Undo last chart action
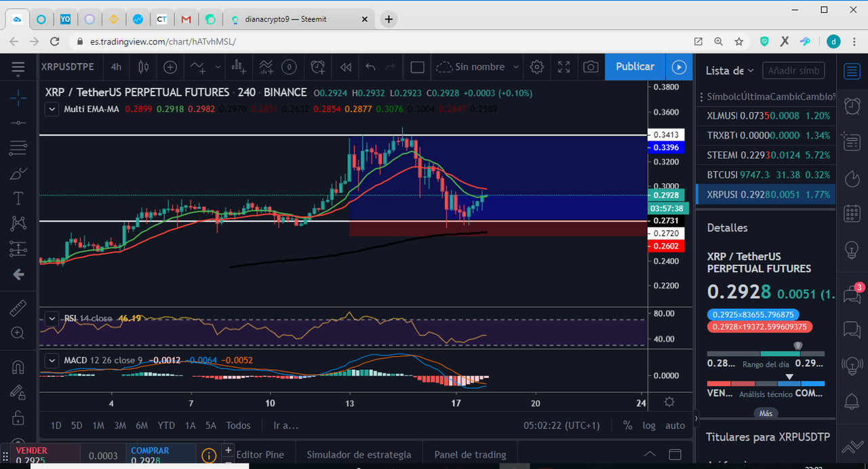Screen dimensions: 868x469 370,67
